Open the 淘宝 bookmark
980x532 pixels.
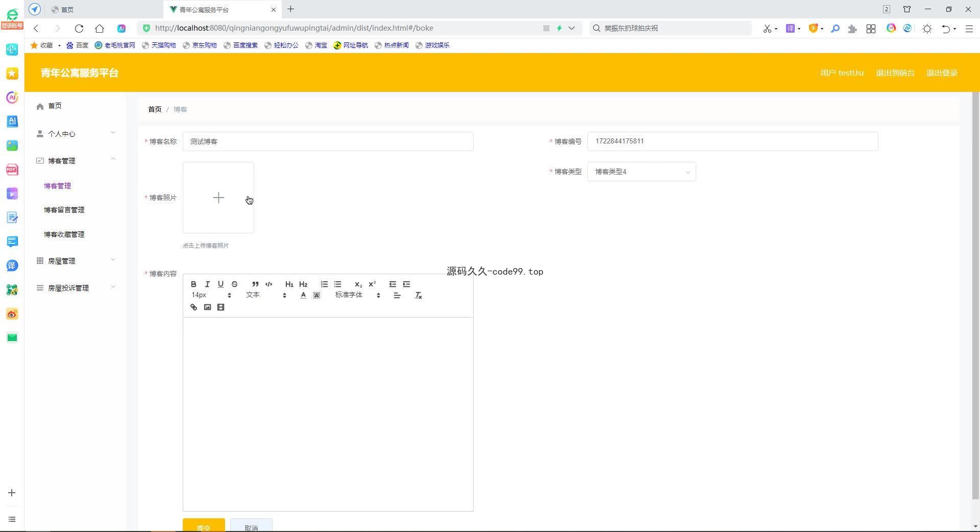pyautogui.click(x=316, y=45)
